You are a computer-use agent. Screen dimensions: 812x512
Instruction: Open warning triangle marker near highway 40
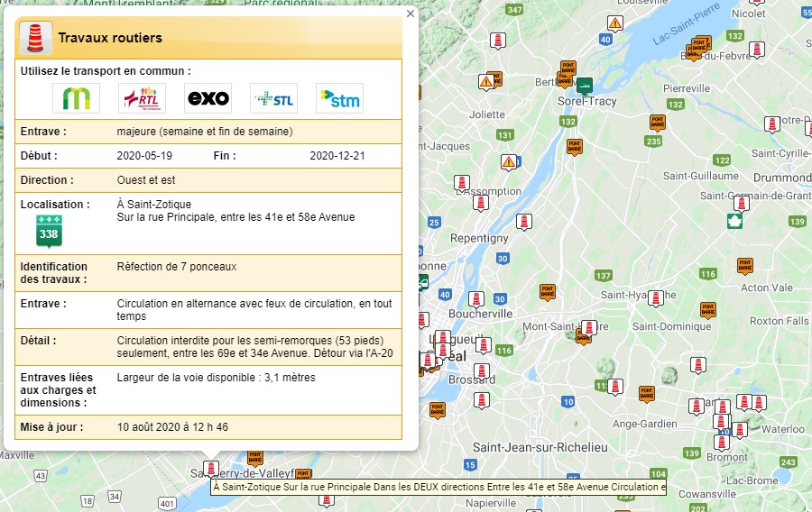coord(615,23)
